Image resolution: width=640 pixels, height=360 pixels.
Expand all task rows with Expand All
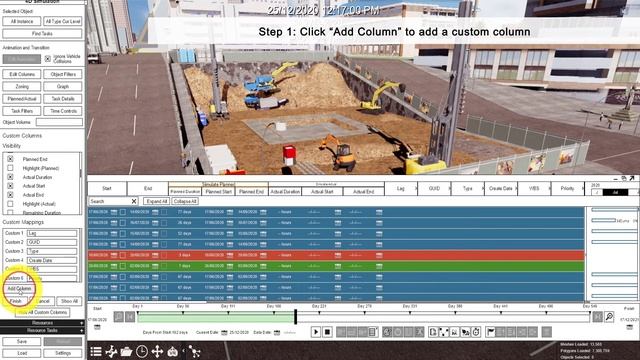click(157, 201)
